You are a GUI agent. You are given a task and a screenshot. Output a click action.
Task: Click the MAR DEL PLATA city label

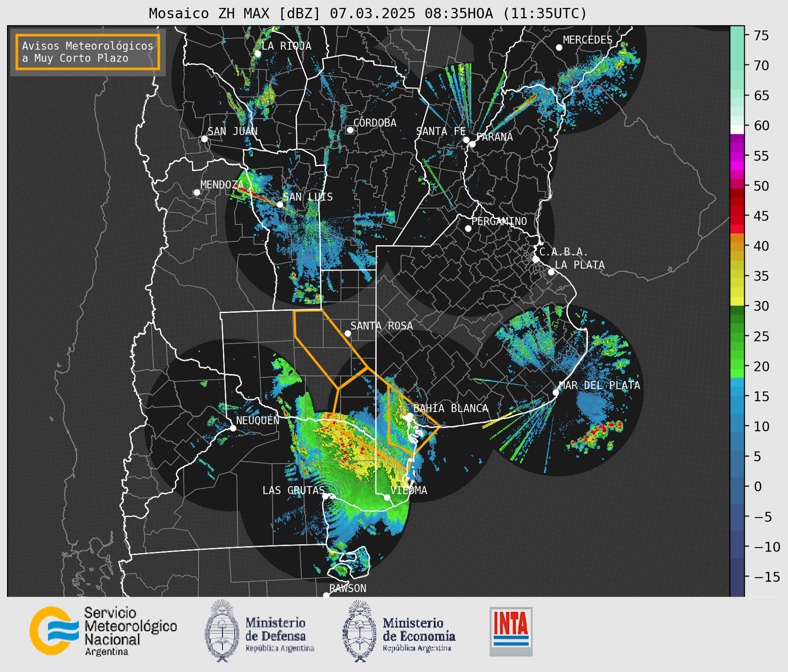coord(599,386)
